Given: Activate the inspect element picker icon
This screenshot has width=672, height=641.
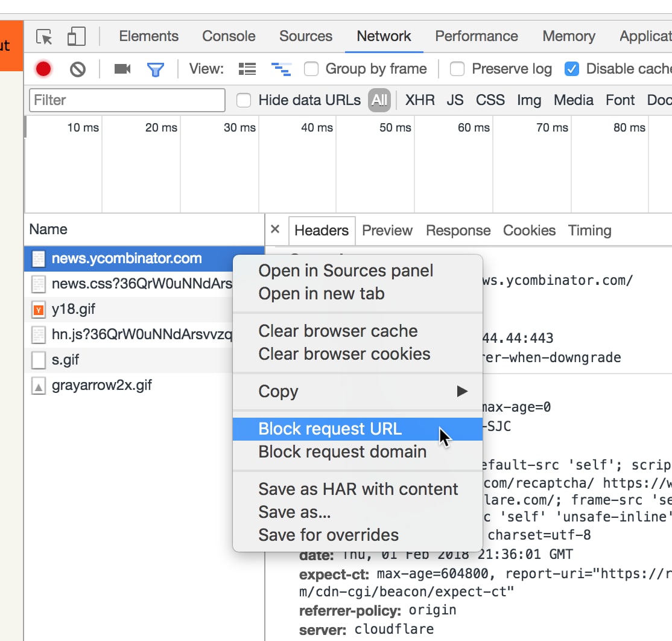Looking at the screenshot, I should tap(44, 37).
